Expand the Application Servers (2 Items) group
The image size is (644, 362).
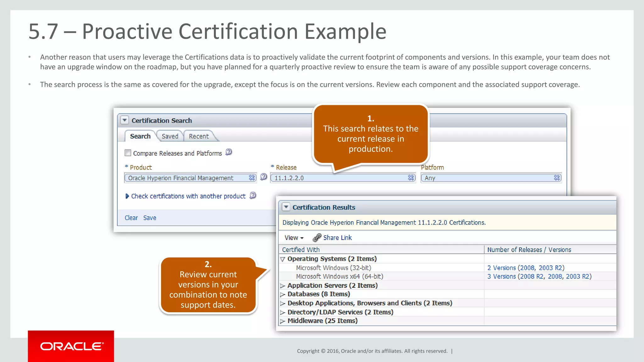pos(282,286)
